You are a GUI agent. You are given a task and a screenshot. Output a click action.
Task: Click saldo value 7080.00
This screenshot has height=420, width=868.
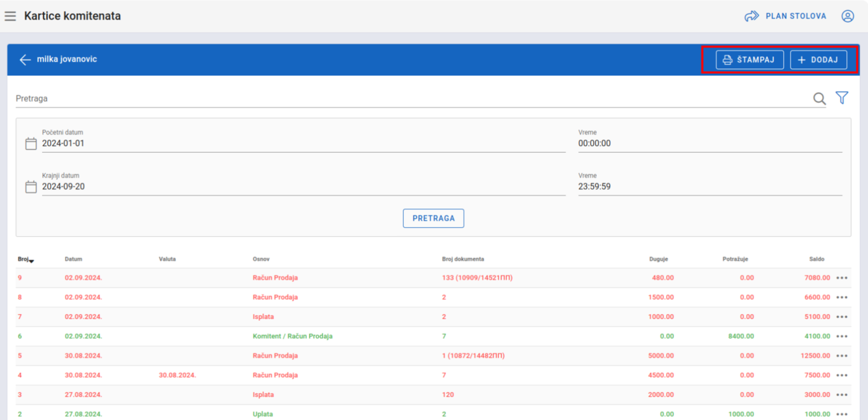(x=817, y=278)
